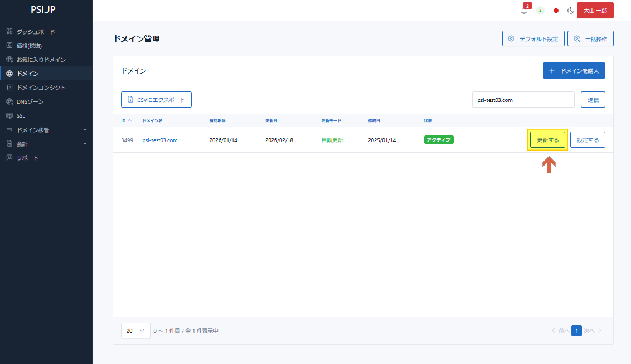The width and height of the screenshot is (631, 364).
Task: Toggle dark mode with moon icon
Action: (571, 11)
